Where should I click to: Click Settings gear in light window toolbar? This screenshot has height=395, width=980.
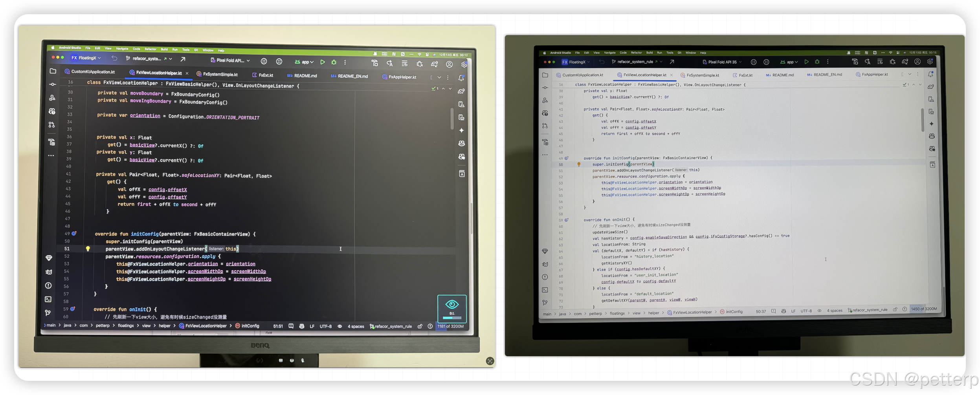click(x=930, y=62)
